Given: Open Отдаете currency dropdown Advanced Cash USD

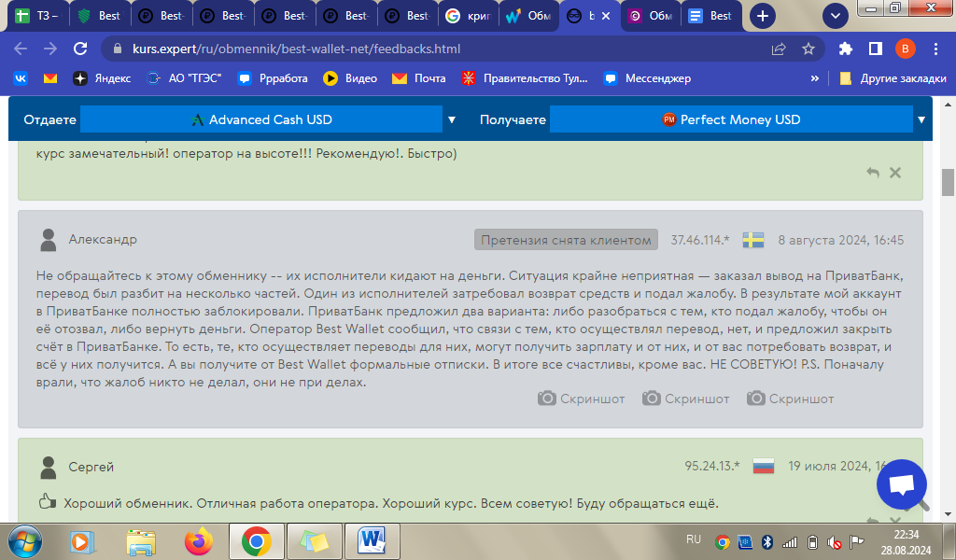Looking at the screenshot, I should (x=261, y=119).
